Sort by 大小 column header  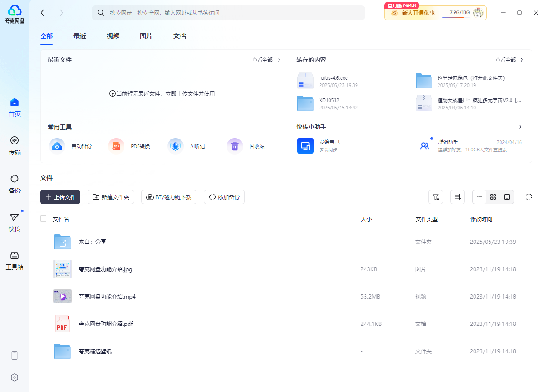(366, 219)
